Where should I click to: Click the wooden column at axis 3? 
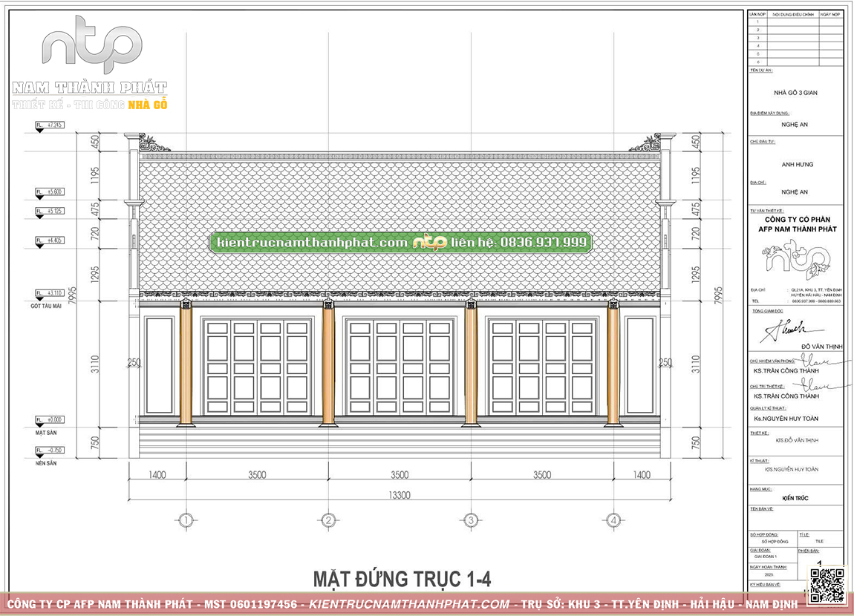[471, 362]
